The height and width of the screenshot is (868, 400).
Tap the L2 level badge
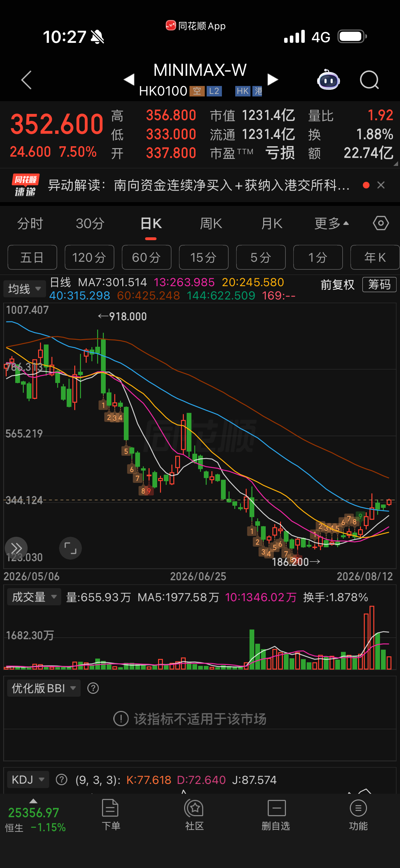[214, 91]
